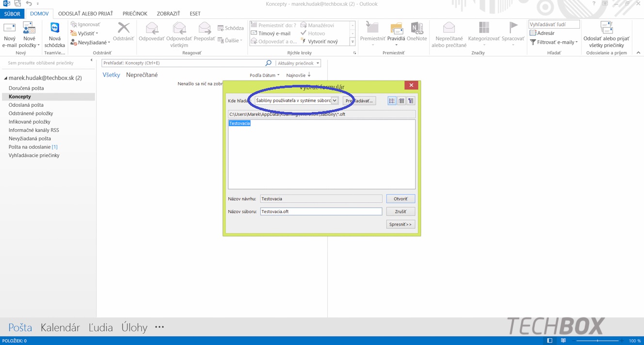Collapse the marek.hudak@techbox.sk account tree
This screenshot has height=345, width=644.
click(6, 78)
